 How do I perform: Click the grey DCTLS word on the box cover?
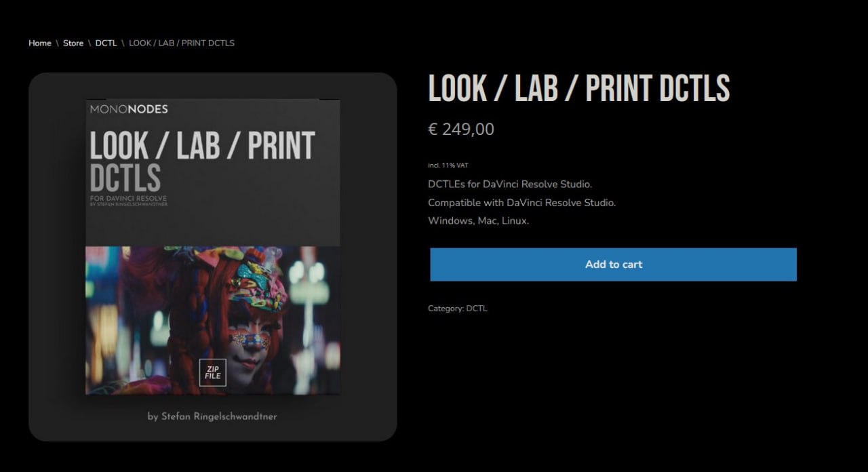coord(125,178)
